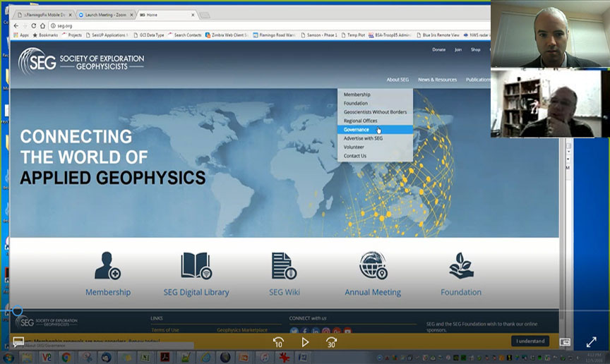This screenshot has height=364, width=610.
Task: Open the Projects bookmark
Action: [x=71, y=35]
